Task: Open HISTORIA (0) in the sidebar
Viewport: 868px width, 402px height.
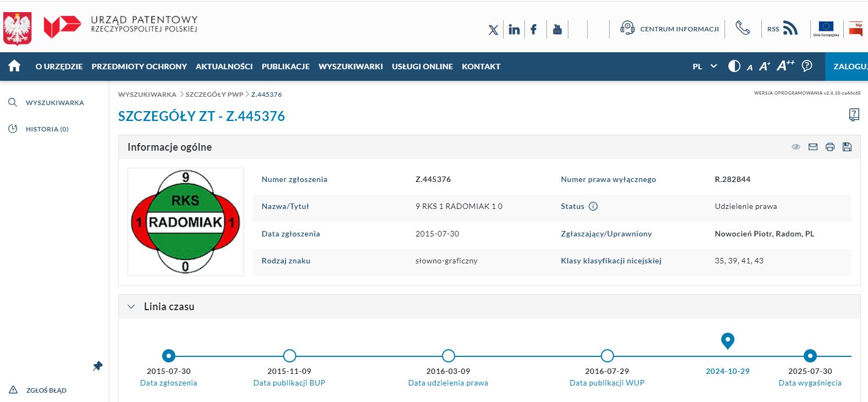Action: coord(47,129)
